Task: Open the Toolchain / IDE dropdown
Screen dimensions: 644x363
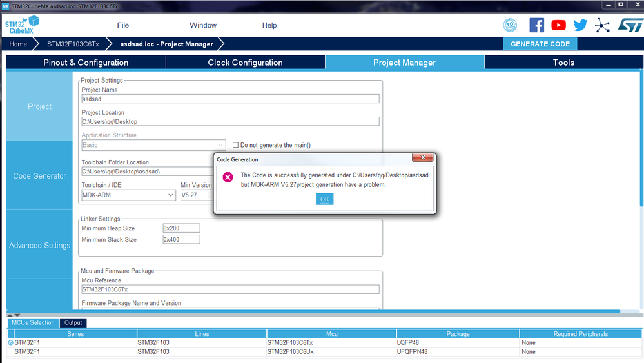Action: pyautogui.click(x=128, y=195)
